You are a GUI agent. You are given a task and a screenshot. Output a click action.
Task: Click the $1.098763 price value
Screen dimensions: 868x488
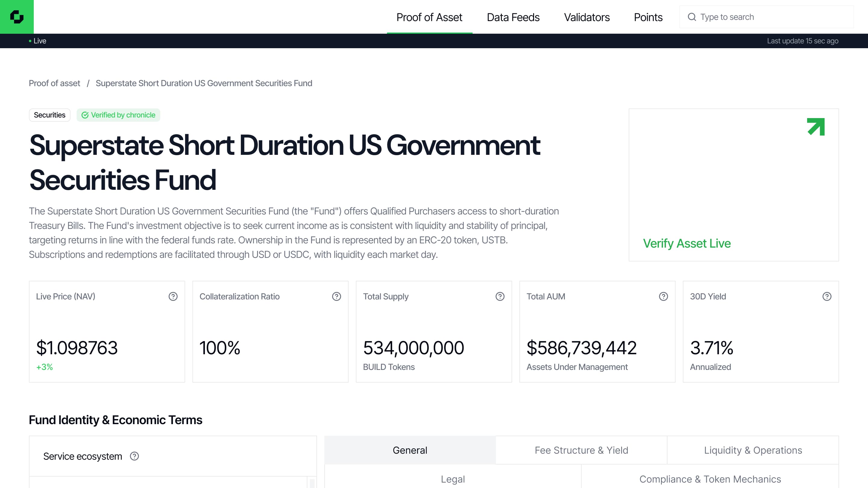[77, 348]
